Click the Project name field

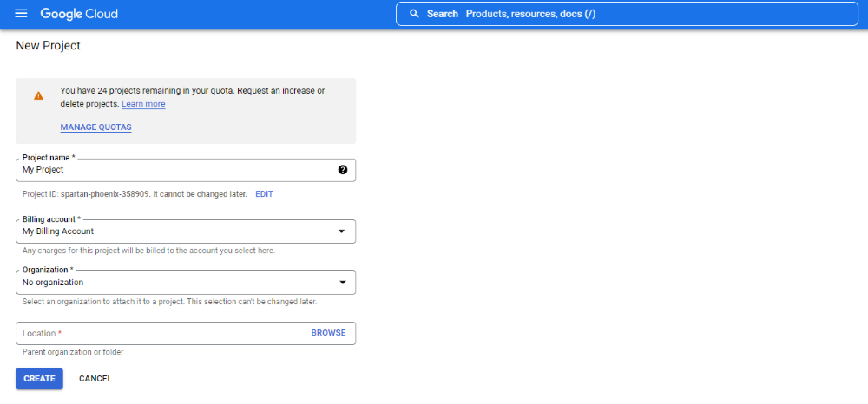(x=186, y=170)
